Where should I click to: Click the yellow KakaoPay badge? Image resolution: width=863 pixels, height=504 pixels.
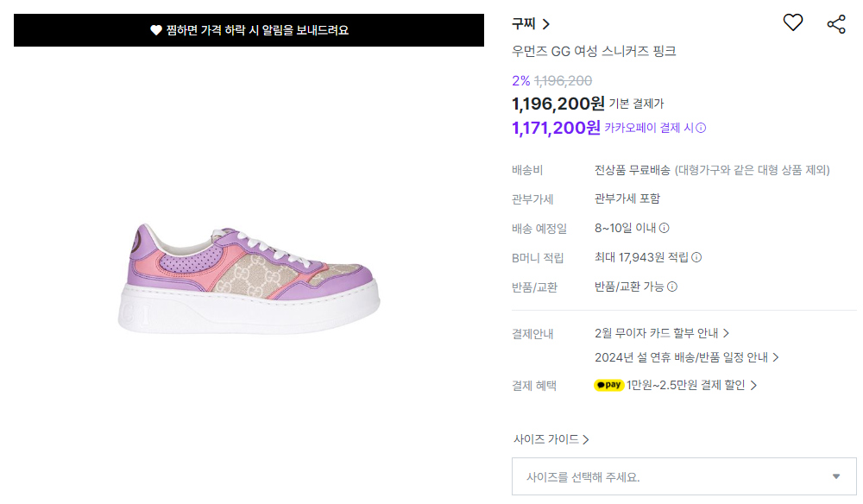click(x=608, y=385)
